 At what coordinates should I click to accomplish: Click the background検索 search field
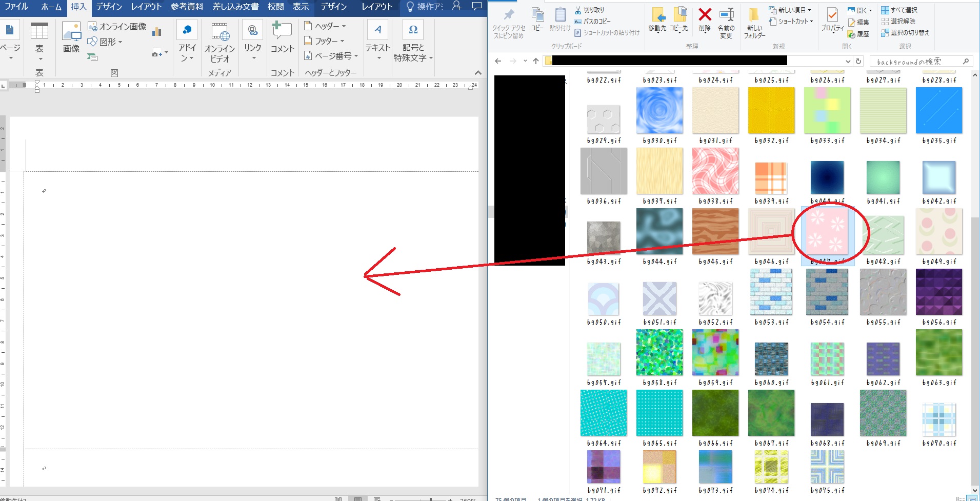point(921,62)
